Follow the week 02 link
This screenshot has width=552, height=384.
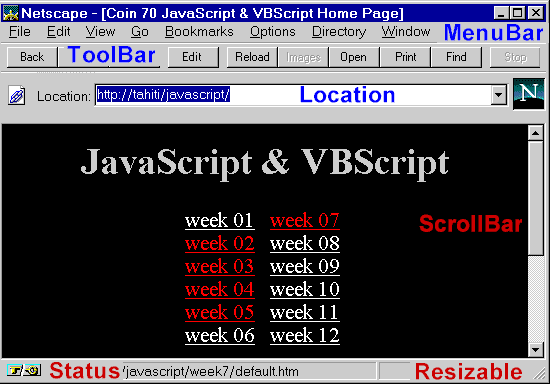219,244
